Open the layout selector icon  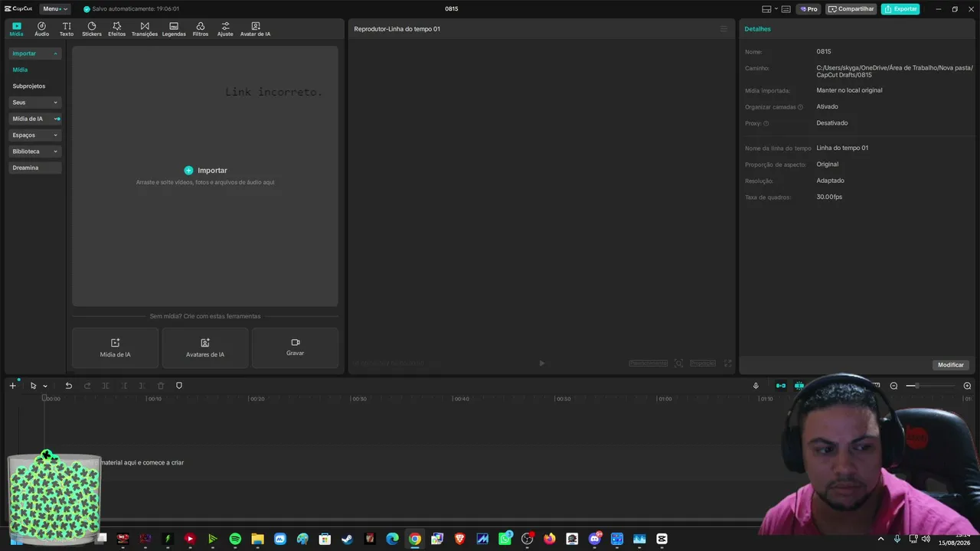pos(767,9)
